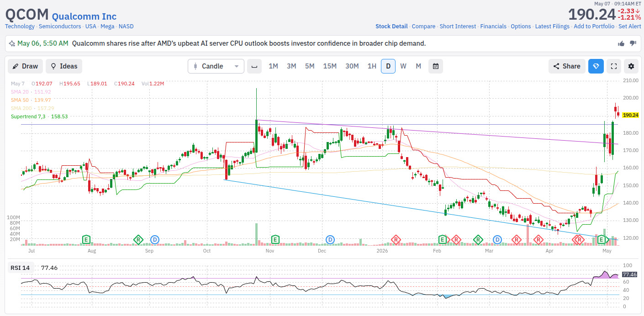This screenshot has width=644, height=316.
Task: Click the yellow 190.24 price tag
Action: click(x=630, y=115)
